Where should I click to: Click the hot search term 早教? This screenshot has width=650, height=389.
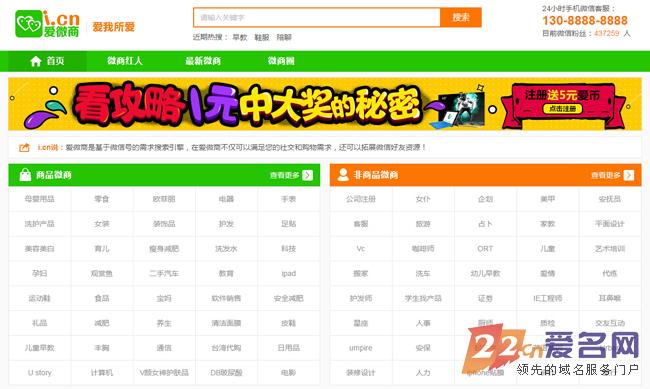pos(240,37)
